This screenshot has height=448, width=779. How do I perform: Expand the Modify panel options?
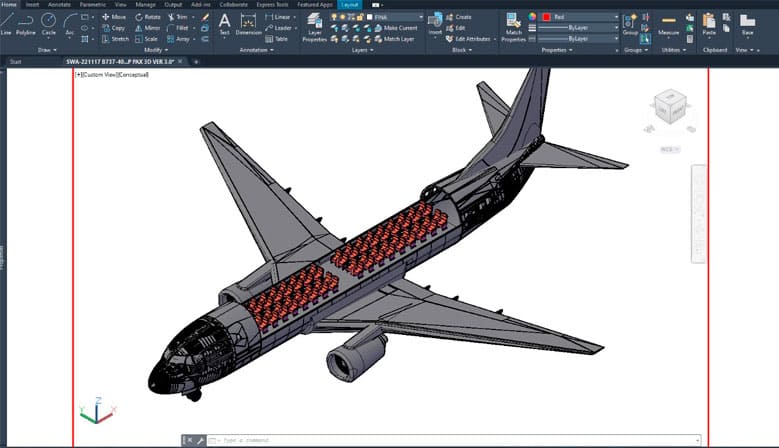[x=155, y=49]
